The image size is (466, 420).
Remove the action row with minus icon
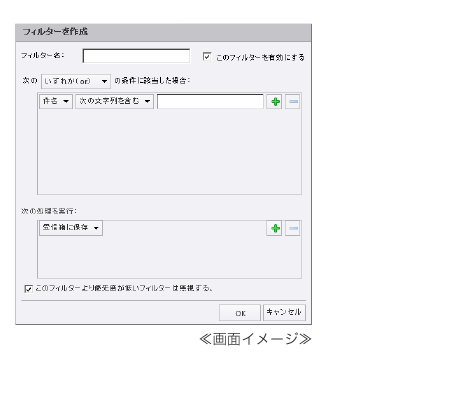click(293, 228)
